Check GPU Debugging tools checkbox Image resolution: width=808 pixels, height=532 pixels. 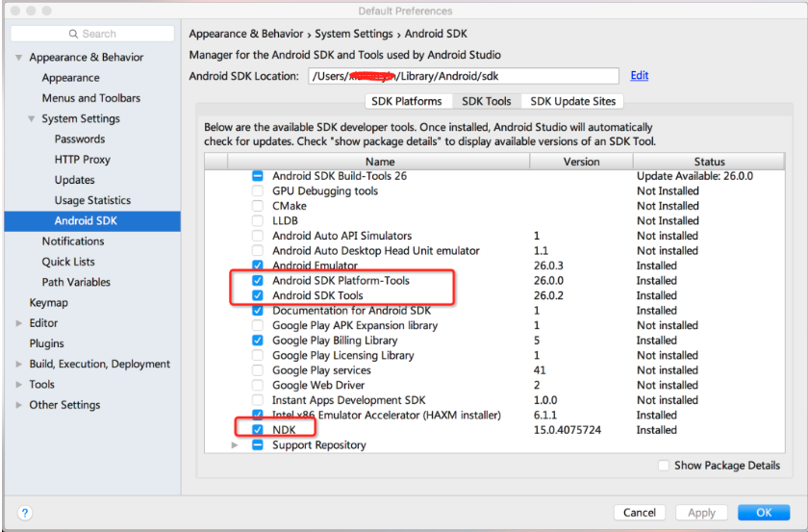(257, 191)
